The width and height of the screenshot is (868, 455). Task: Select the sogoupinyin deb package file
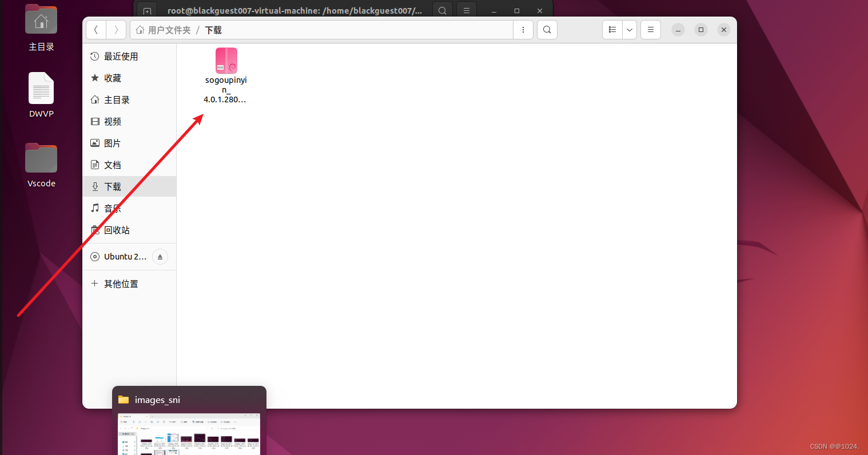click(226, 61)
